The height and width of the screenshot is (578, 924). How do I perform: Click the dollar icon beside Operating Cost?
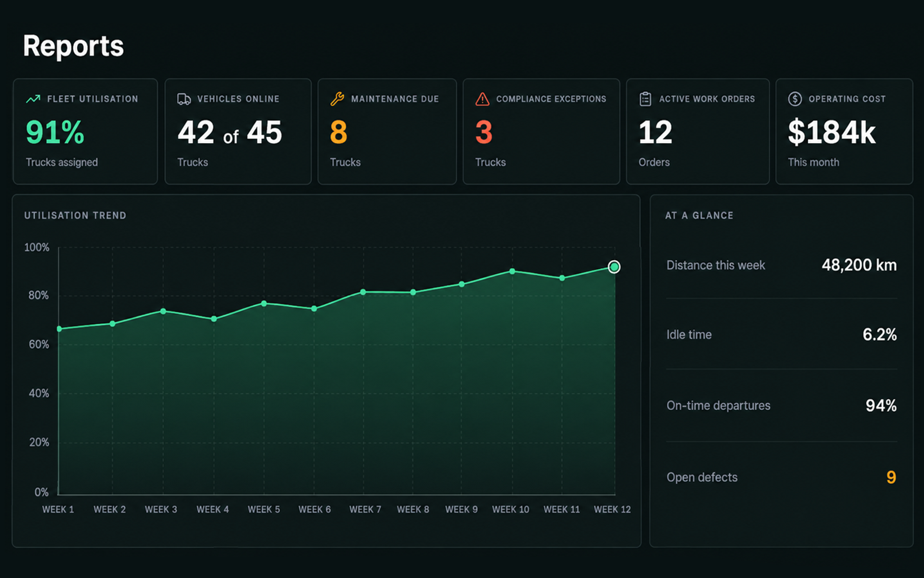(x=795, y=99)
